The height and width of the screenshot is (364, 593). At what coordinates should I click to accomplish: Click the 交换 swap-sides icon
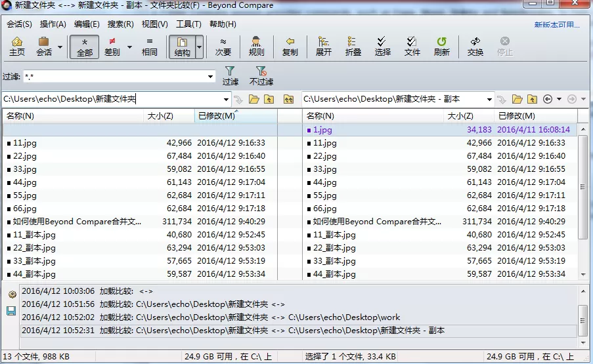(x=475, y=47)
